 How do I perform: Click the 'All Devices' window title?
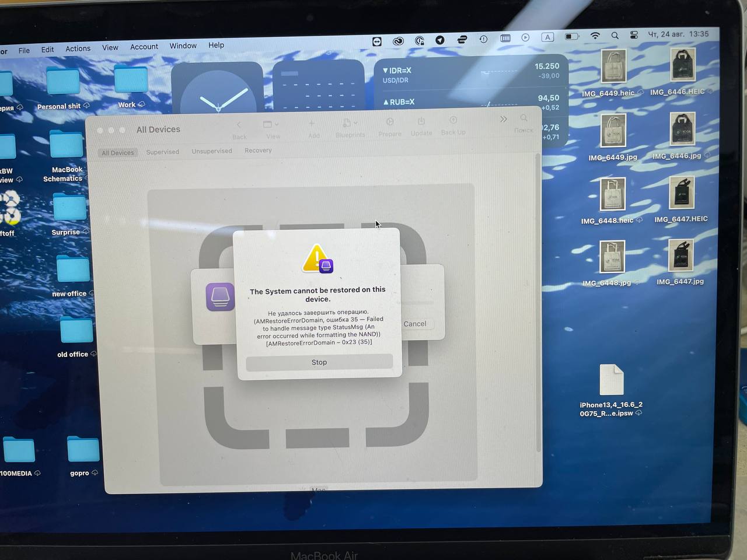158,129
